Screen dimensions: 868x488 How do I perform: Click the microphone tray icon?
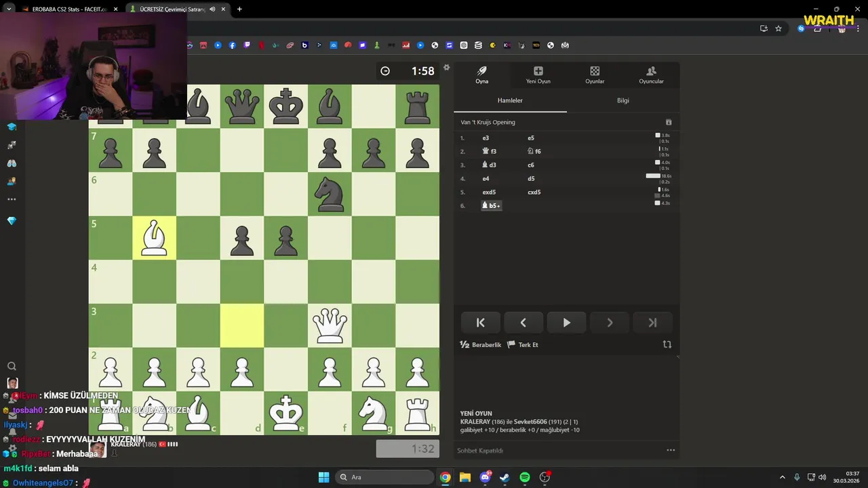tap(797, 477)
